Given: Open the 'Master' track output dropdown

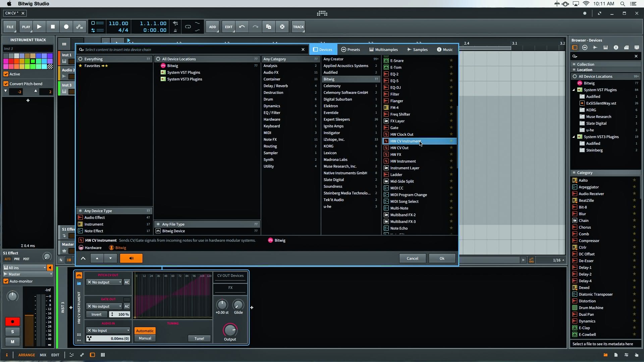Looking at the screenshot, I should (28, 274).
